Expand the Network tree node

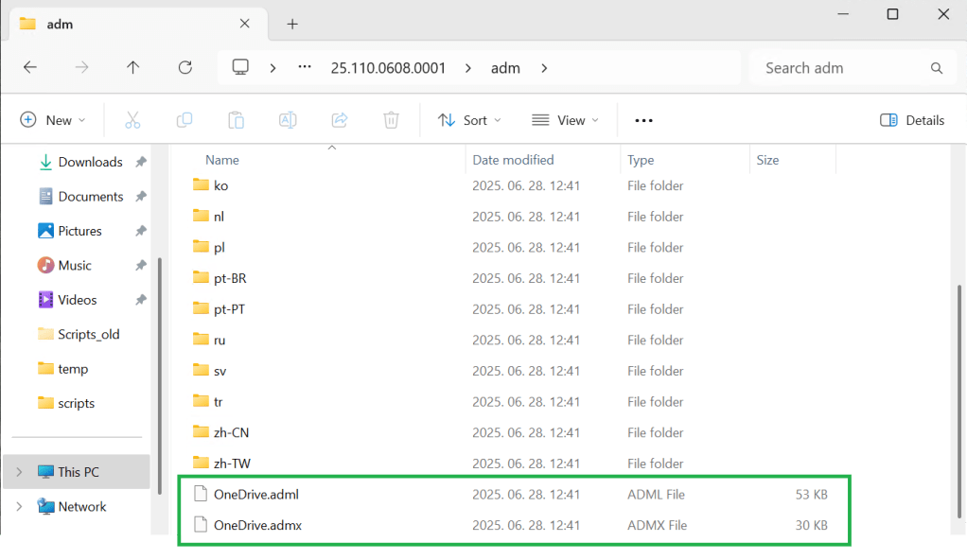pos(19,507)
